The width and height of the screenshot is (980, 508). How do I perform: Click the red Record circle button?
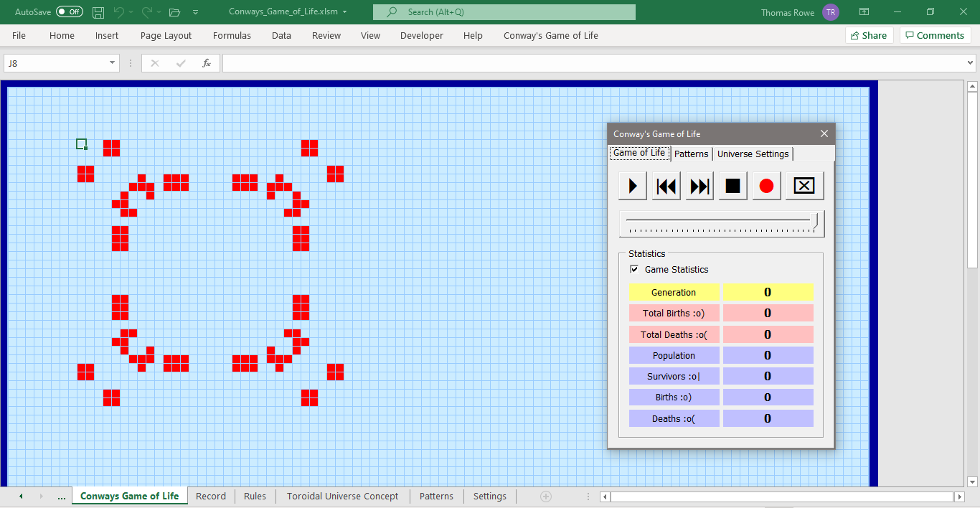766,186
